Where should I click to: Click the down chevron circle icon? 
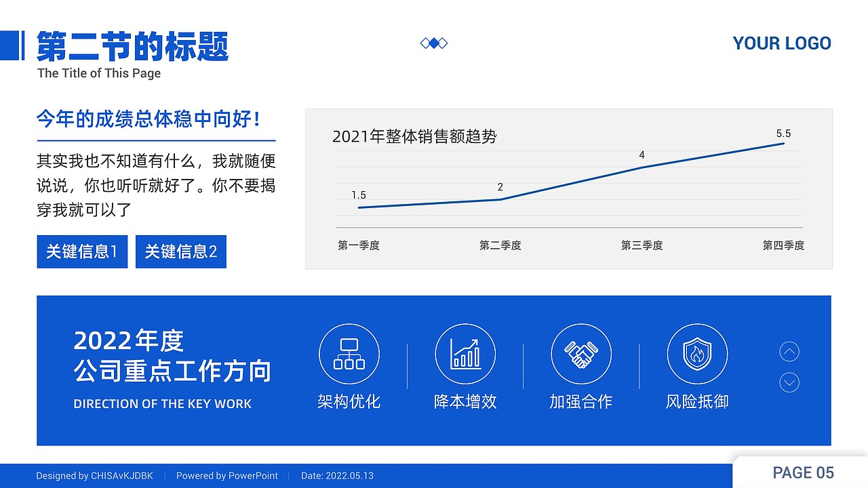(789, 383)
